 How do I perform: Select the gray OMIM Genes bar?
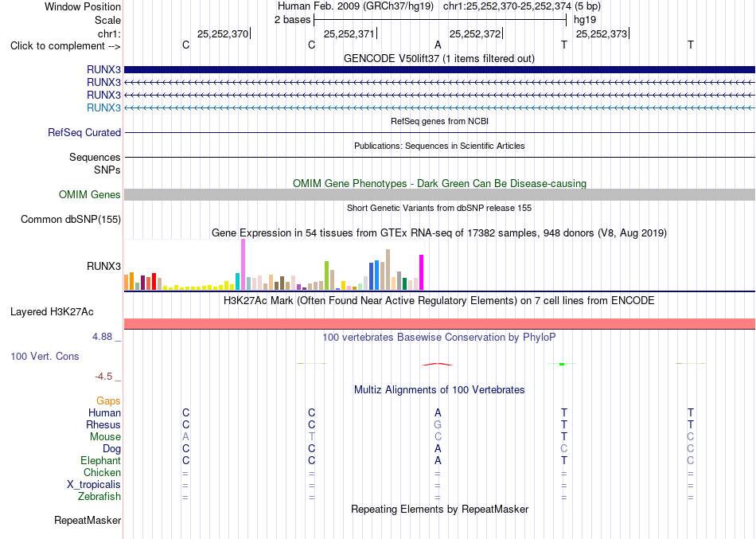click(439, 194)
